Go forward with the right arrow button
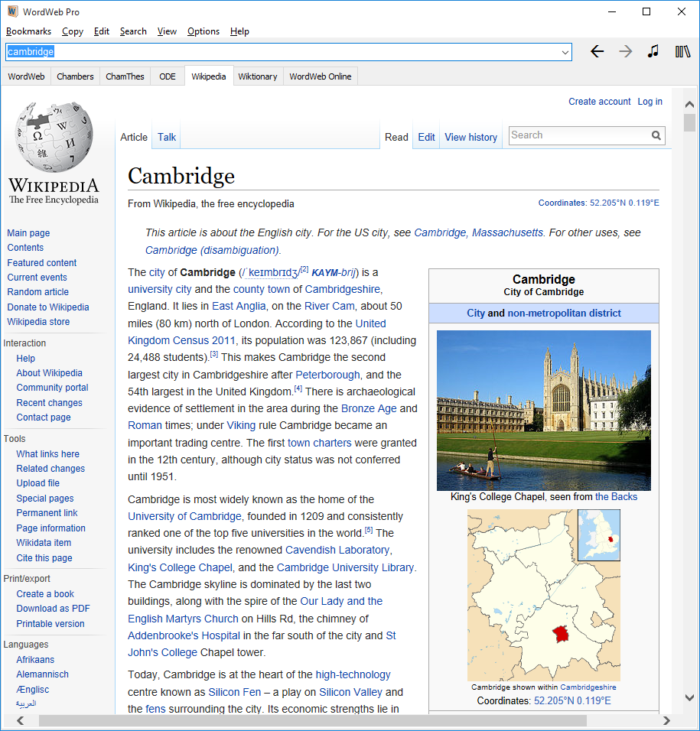 pyautogui.click(x=625, y=51)
